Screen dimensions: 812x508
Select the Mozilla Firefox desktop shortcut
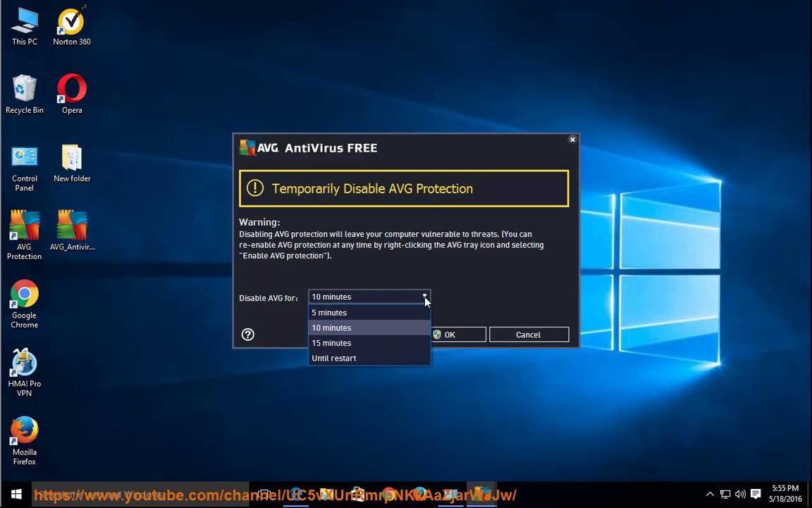point(25,441)
